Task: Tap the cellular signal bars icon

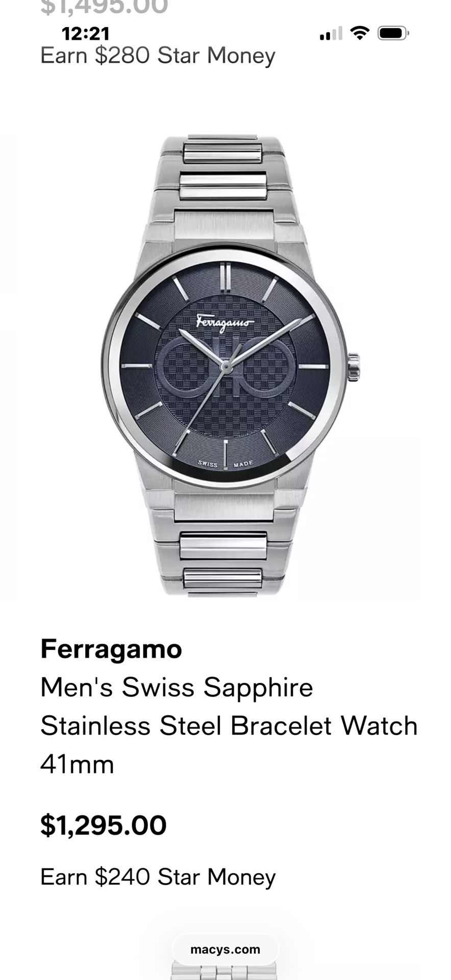Action: click(331, 34)
